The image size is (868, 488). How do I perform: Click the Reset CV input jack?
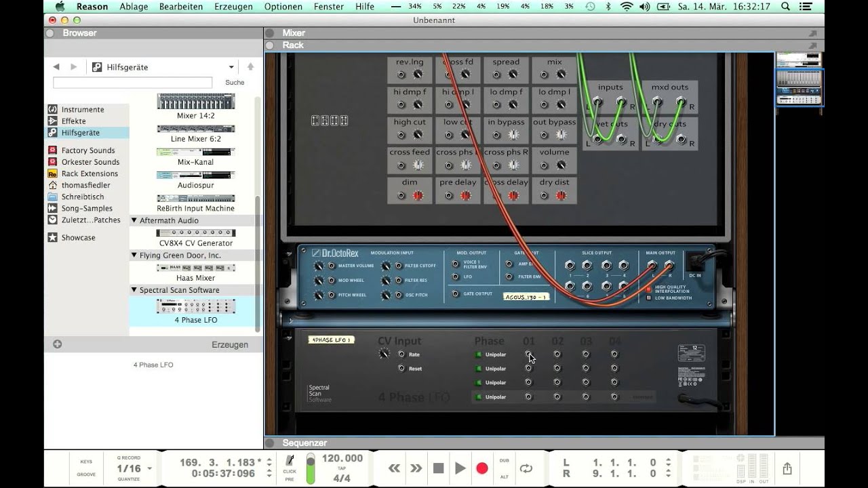coord(401,369)
